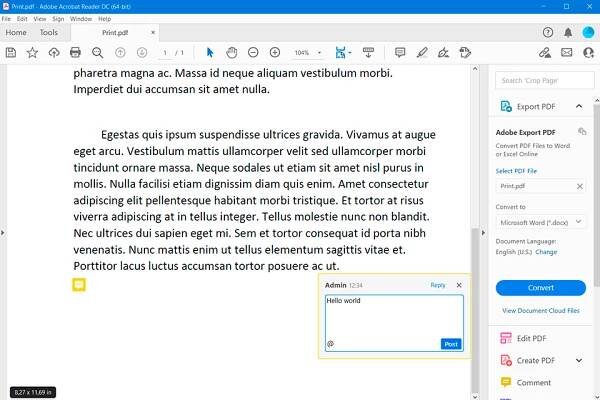The height and width of the screenshot is (400, 600).
Task: Close the Admin comment popup
Action: 459,285
